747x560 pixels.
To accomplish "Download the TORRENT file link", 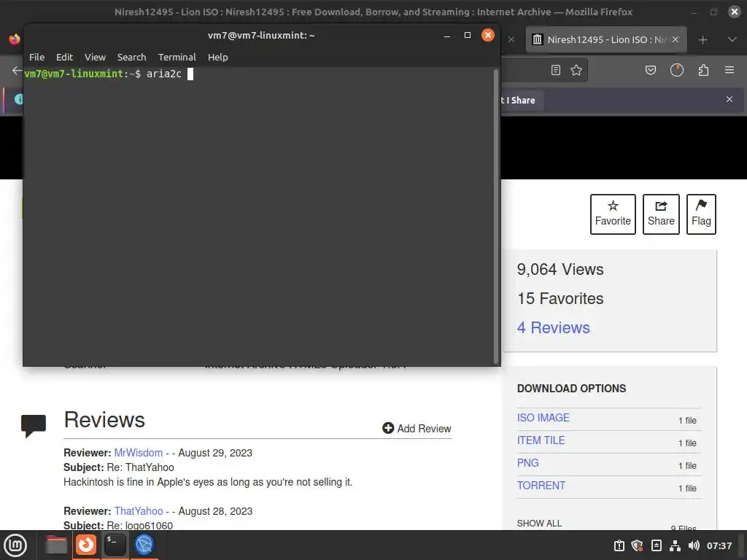I will click(x=541, y=486).
